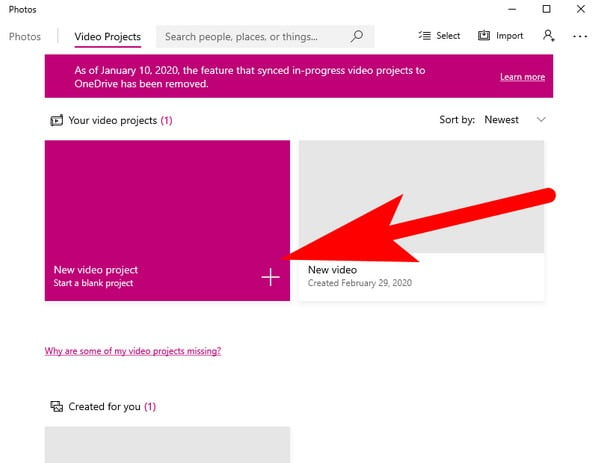Click the 'Start a blank project' text
Viewport: 593px width, 463px height.
point(93,283)
